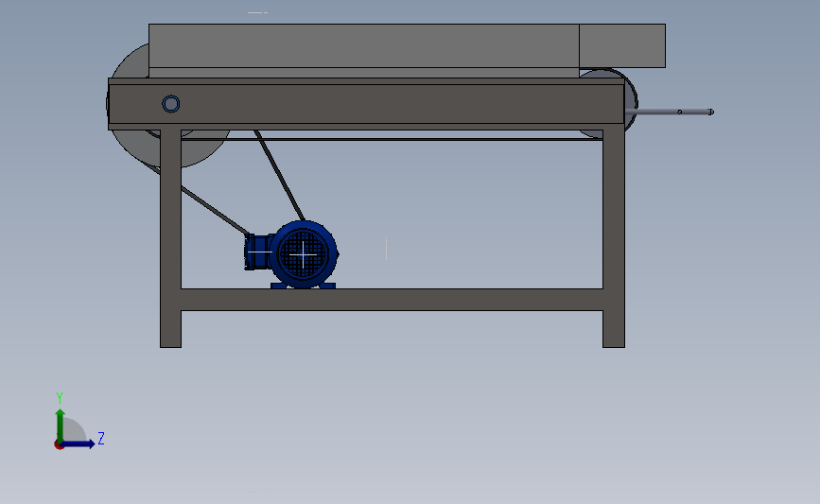This screenshot has width=820, height=504.
Task: Pick the motor's flanged end housing
Action: pyautogui.click(x=256, y=252)
